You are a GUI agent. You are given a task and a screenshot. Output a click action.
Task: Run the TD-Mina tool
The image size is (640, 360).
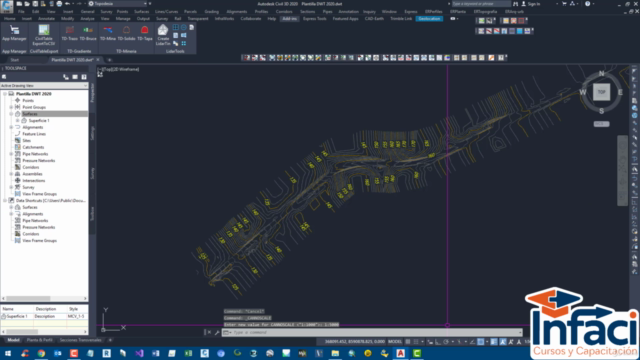tap(108, 33)
